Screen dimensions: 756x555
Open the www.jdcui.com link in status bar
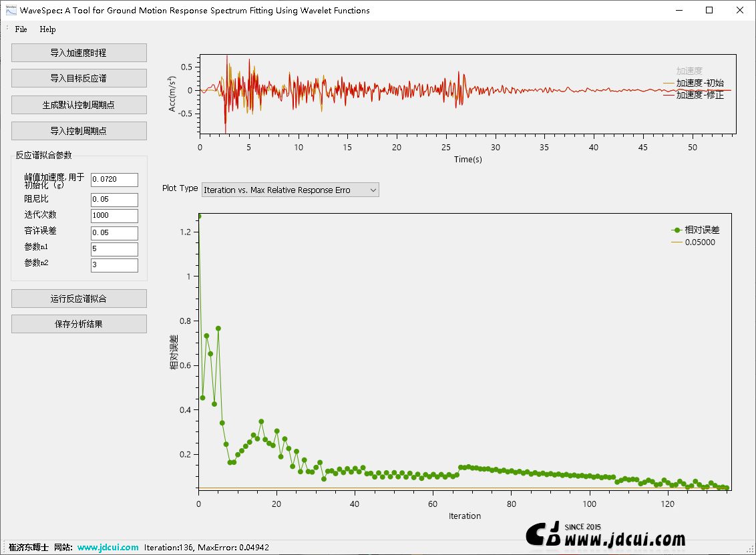108,548
